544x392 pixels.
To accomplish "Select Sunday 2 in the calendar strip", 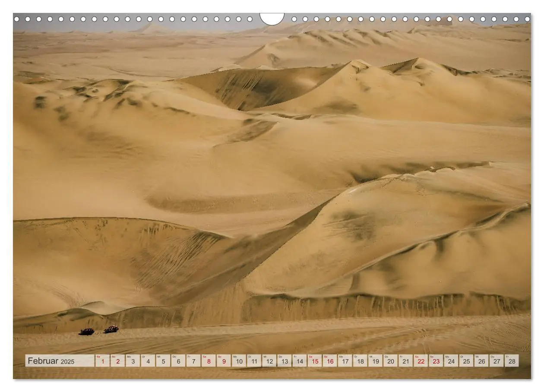I will 117,361.
